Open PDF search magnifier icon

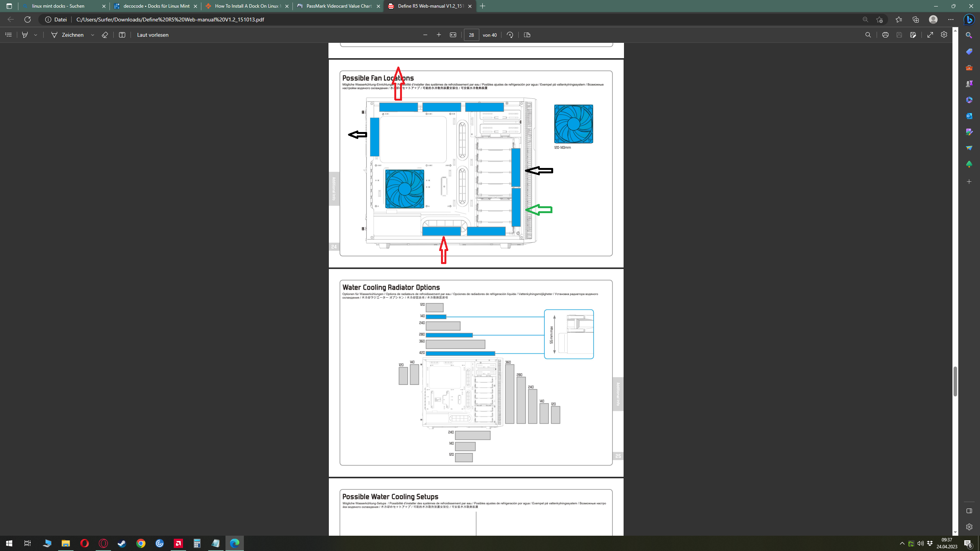coord(868,35)
